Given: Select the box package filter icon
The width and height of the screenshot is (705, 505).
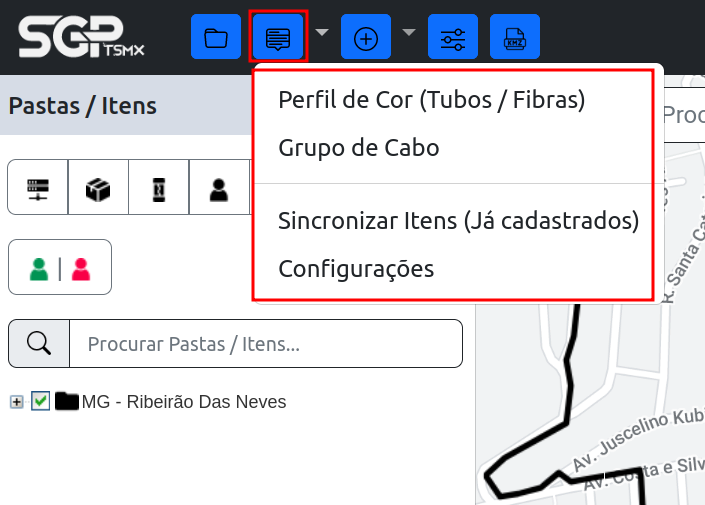Looking at the screenshot, I should (98, 187).
